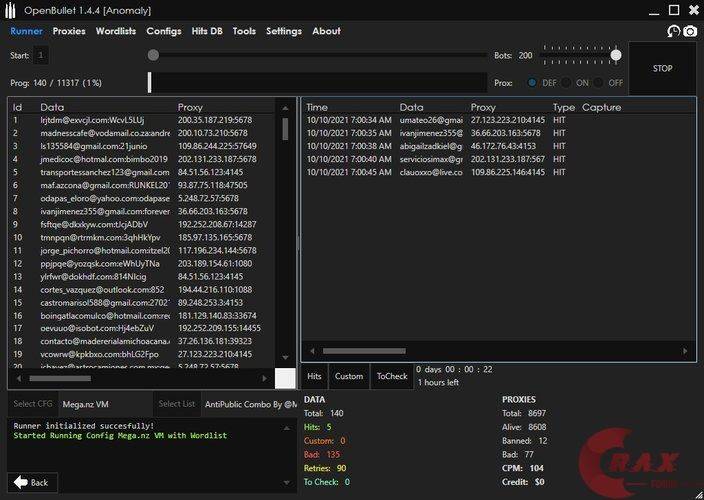The height and width of the screenshot is (500, 704).
Task: Show the Custom results filter
Action: (348, 376)
